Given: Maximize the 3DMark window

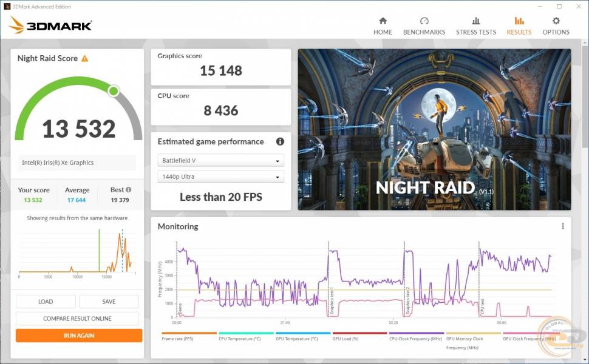Looking at the screenshot, I should pos(559,7).
